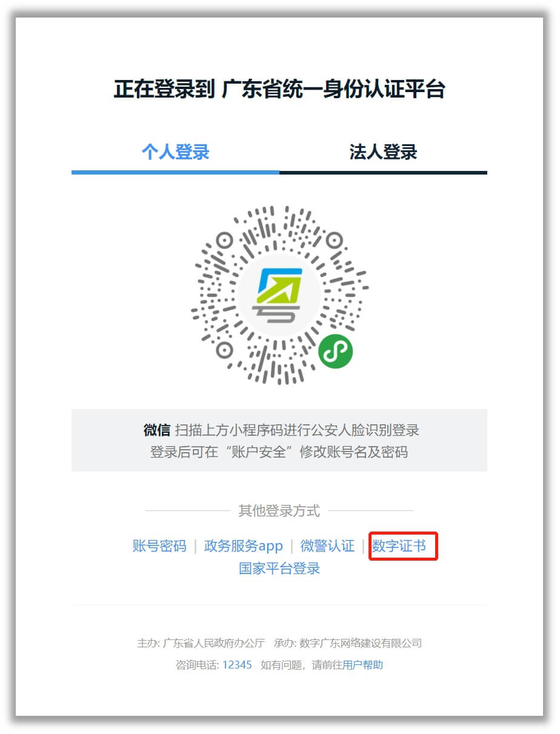Click the top-left QR code locator circle

point(224,240)
